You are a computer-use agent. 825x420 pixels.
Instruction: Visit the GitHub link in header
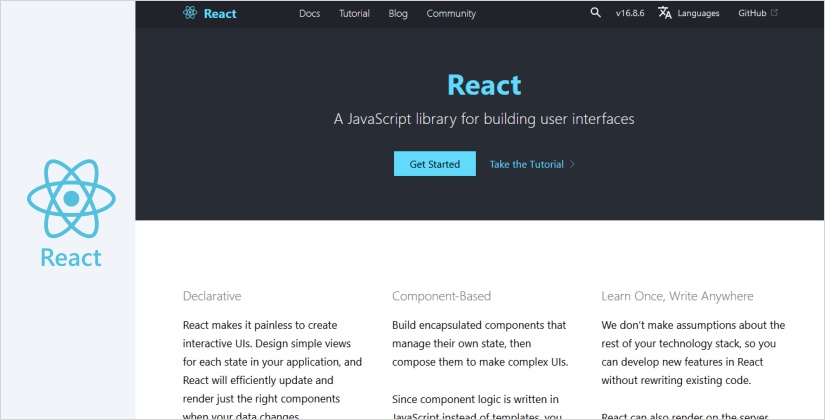(752, 14)
